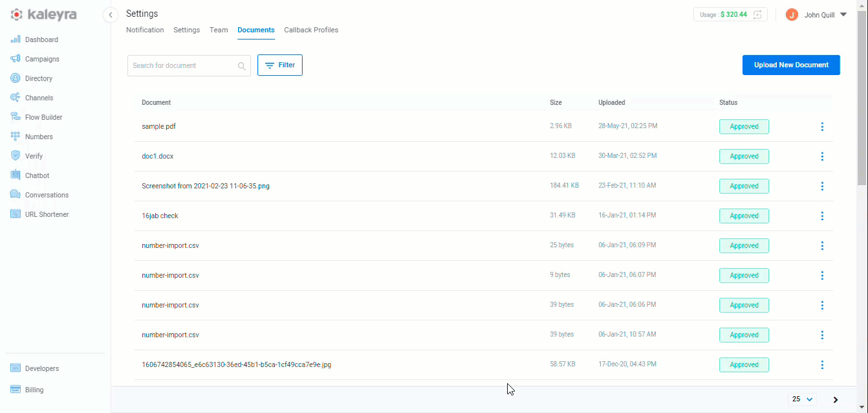Open the Numbers keypad icon
Image resolution: width=868 pixels, height=413 pixels.
(16, 137)
